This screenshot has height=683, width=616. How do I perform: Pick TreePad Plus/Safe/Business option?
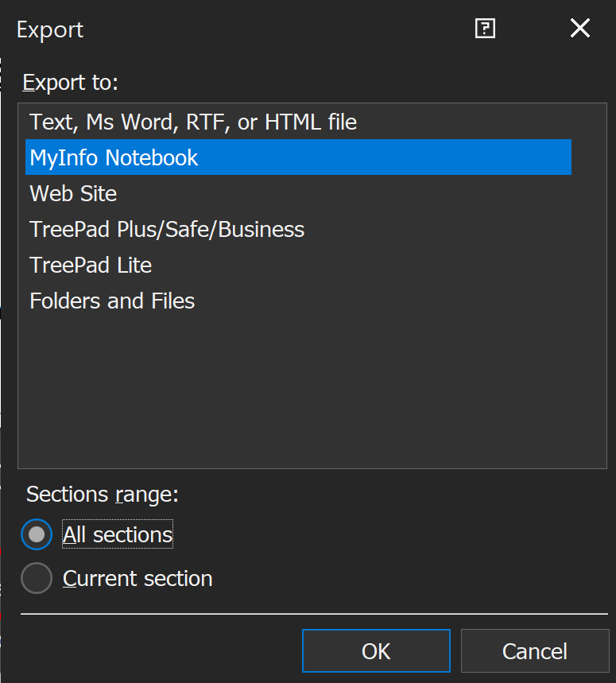coord(167,229)
